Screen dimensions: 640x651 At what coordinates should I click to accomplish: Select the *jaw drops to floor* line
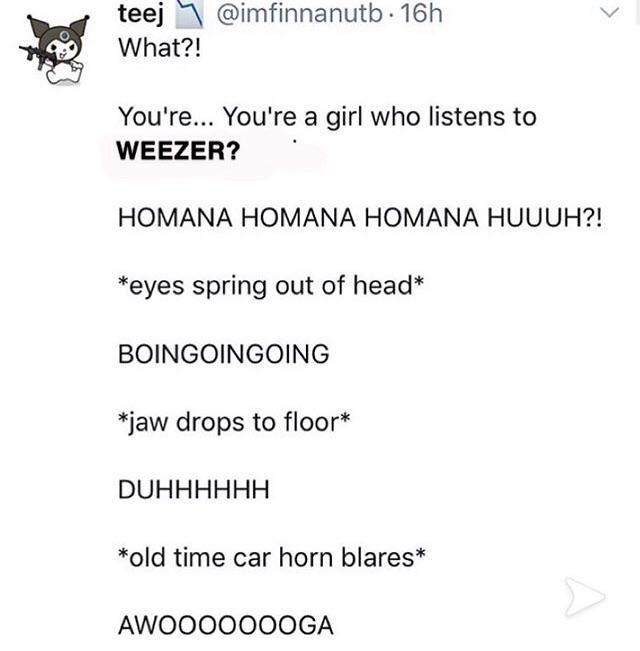coord(235,423)
